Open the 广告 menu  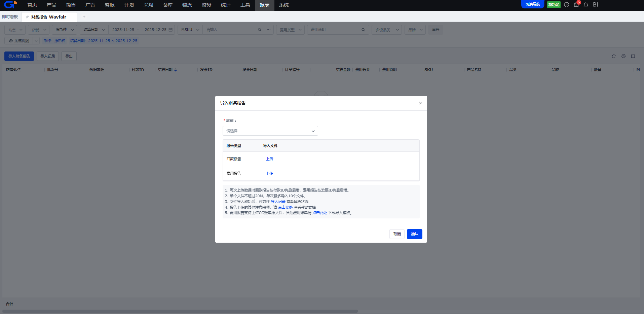[90, 5]
